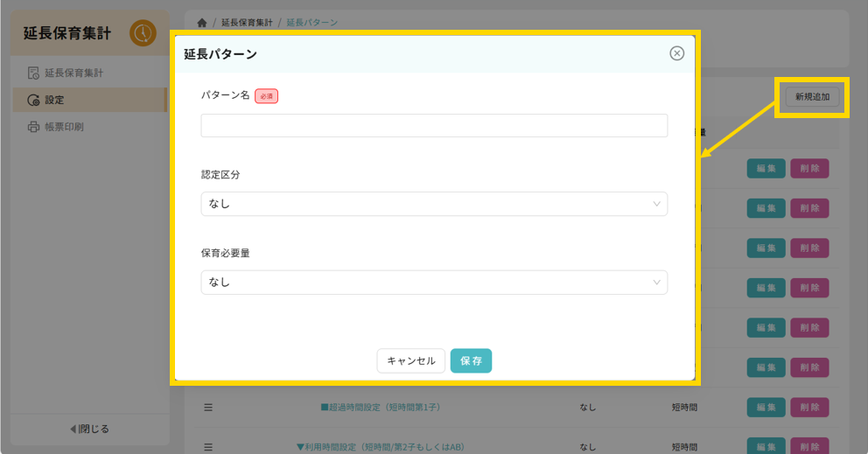The height and width of the screenshot is (454, 868).
Task: Close the 延長パターン dialog with X icon
Action: [x=676, y=53]
